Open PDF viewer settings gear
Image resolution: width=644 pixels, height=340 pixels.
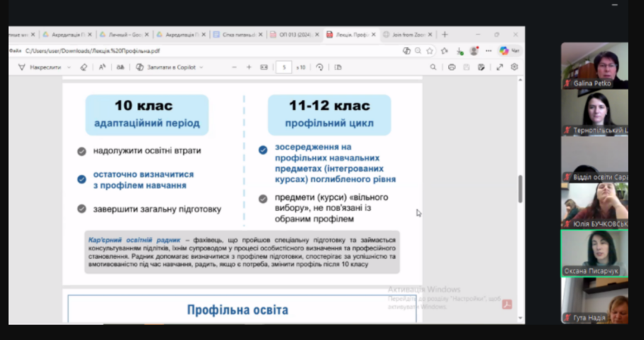(514, 67)
